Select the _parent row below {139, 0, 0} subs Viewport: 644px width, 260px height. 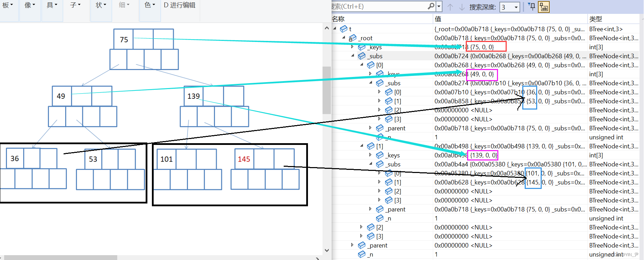click(x=486, y=209)
